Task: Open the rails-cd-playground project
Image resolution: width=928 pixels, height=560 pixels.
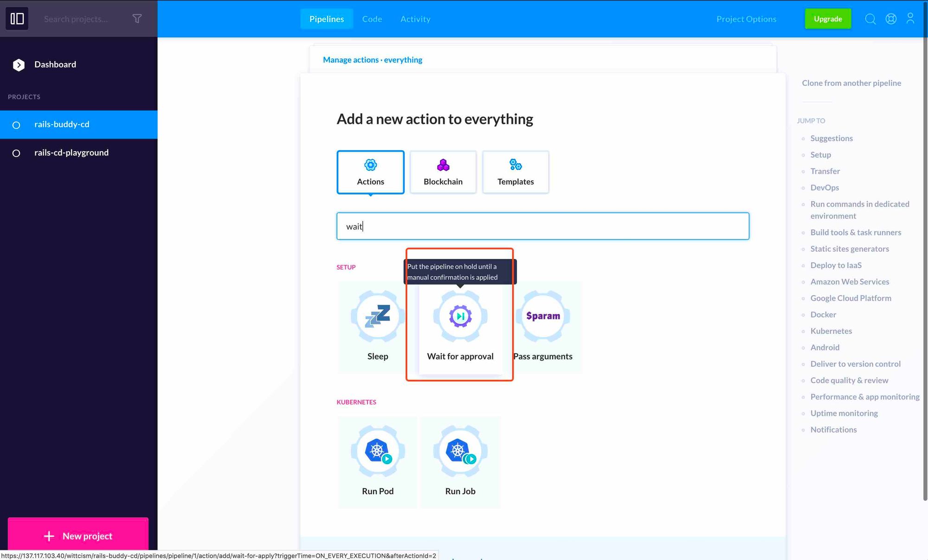Action: (x=71, y=153)
